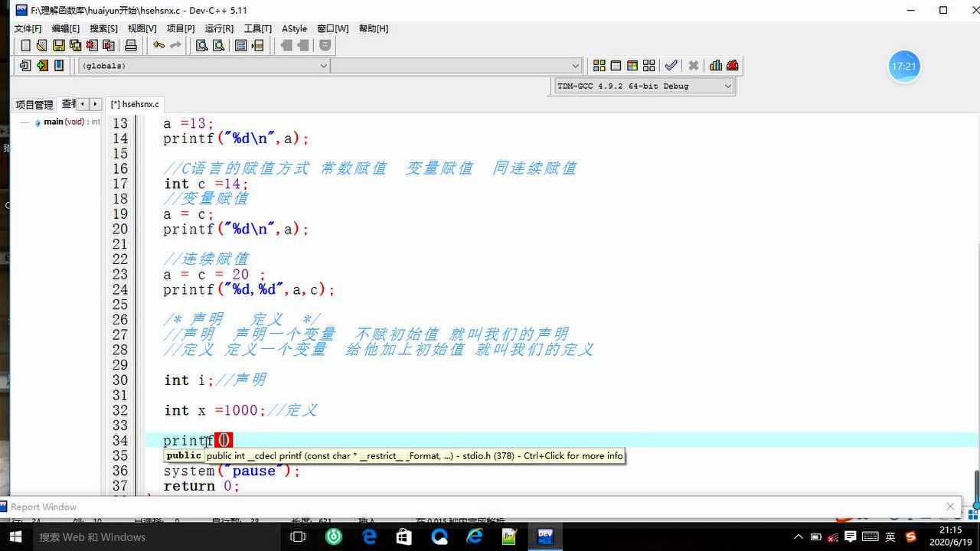Open the Windows Start menu

[x=15, y=537]
